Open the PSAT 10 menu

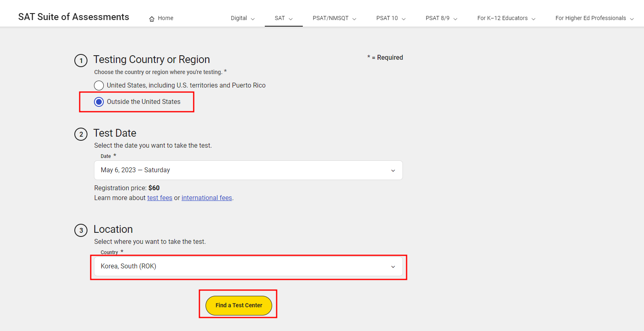click(391, 18)
